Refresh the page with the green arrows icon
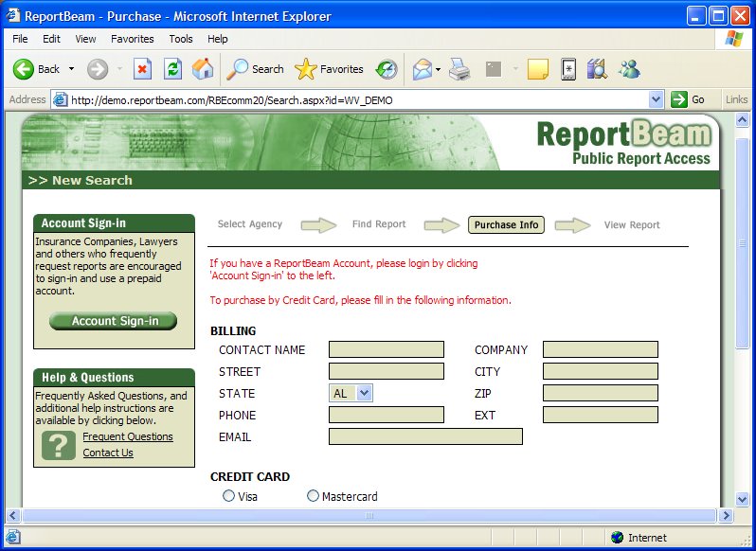The height and width of the screenshot is (551, 756). coord(172,69)
